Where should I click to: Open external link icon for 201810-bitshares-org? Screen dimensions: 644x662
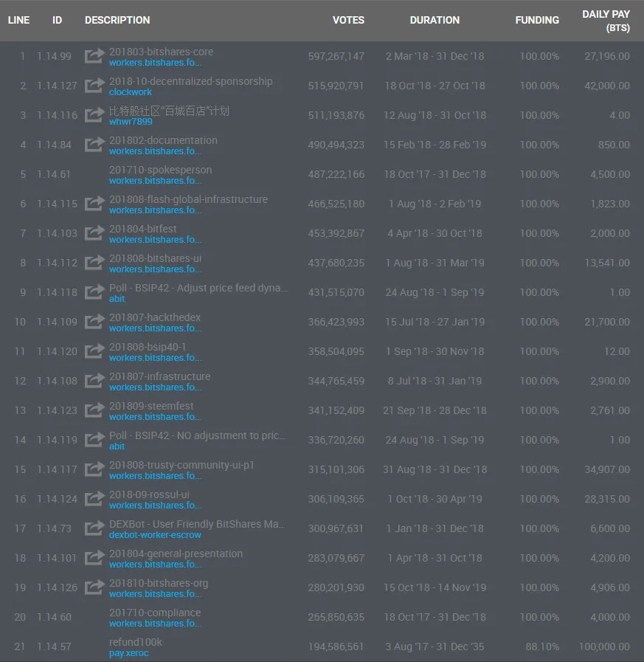[x=94, y=587]
